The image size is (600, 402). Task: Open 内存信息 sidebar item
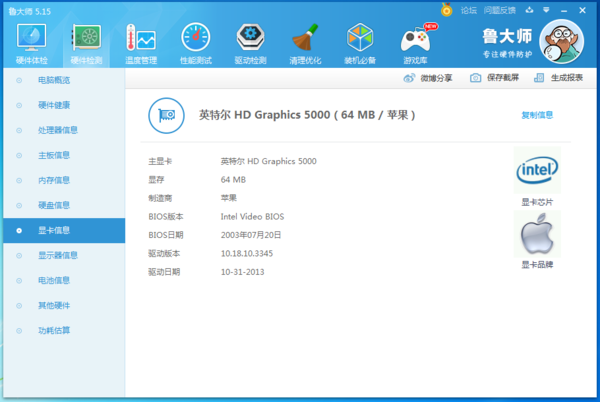(x=64, y=180)
